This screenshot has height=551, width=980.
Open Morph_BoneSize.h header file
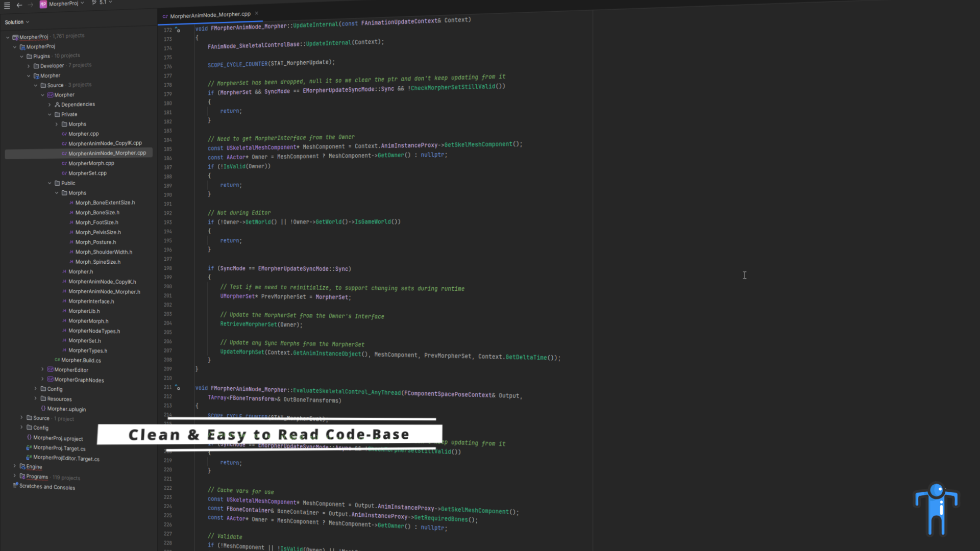[x=97, y=213]
